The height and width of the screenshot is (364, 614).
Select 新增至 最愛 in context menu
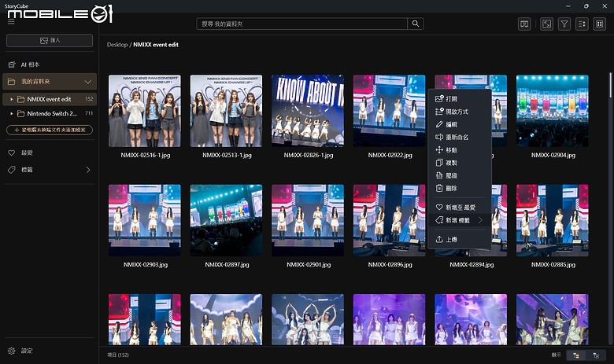point(460,208)
